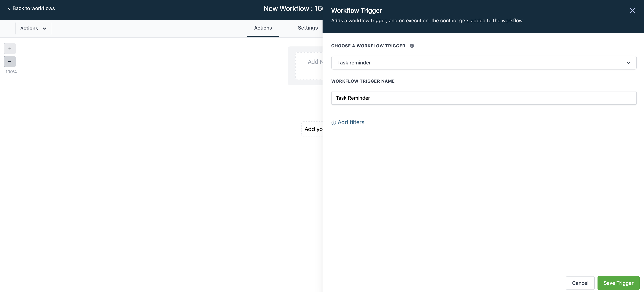This screenshot has height=292, width=644.
Task: Click the Add filters link
Action: click(x=351, y=122)
